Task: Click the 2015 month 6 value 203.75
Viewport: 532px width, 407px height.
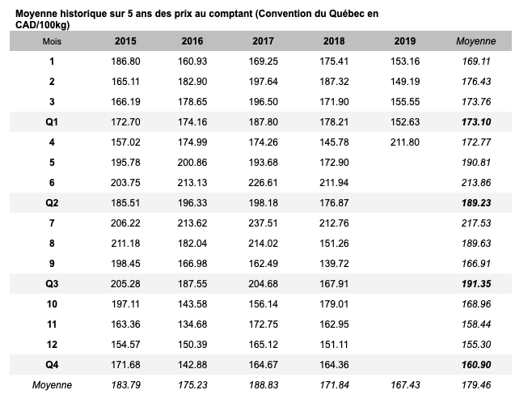Action: point(125,182)
